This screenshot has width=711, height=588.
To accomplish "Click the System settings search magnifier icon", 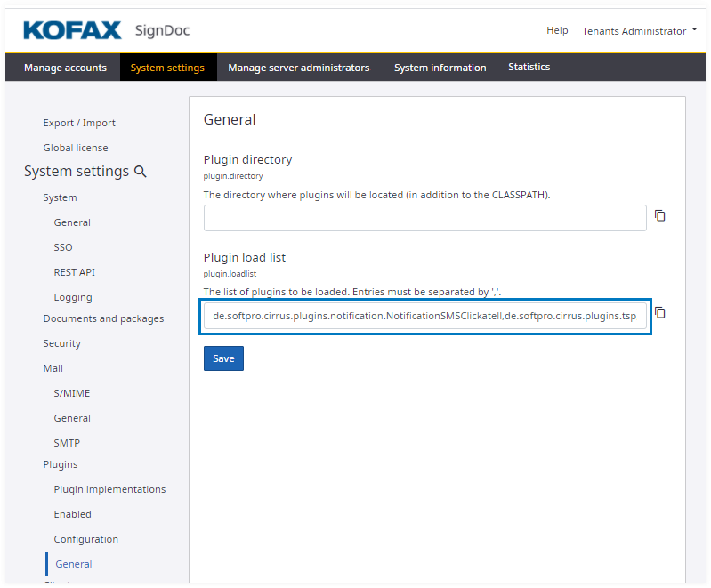I will point(140,172).
